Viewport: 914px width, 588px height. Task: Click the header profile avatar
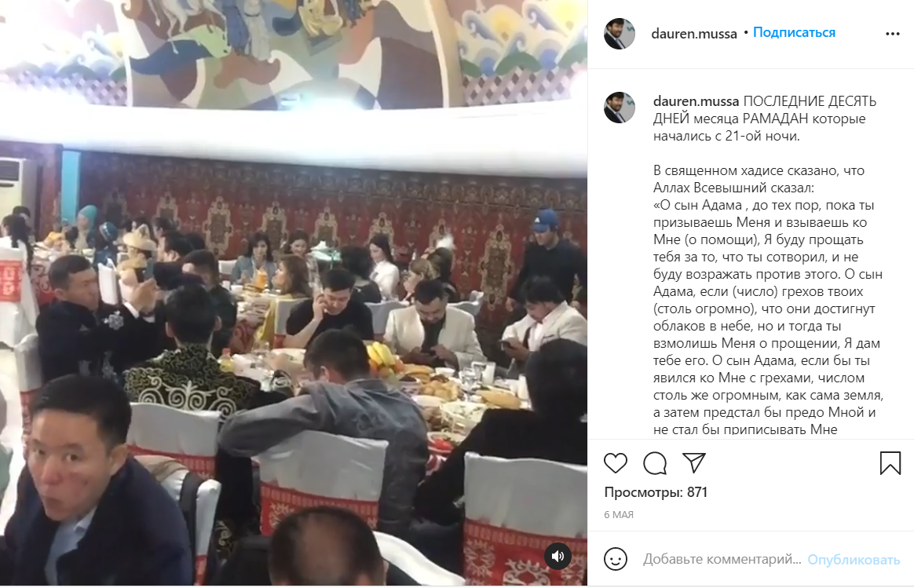click(x=619, y=34)
